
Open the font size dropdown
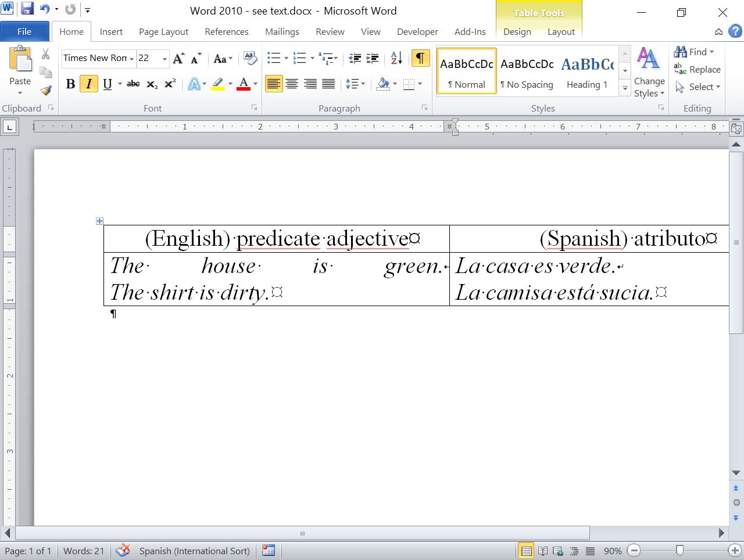point(164,59)
